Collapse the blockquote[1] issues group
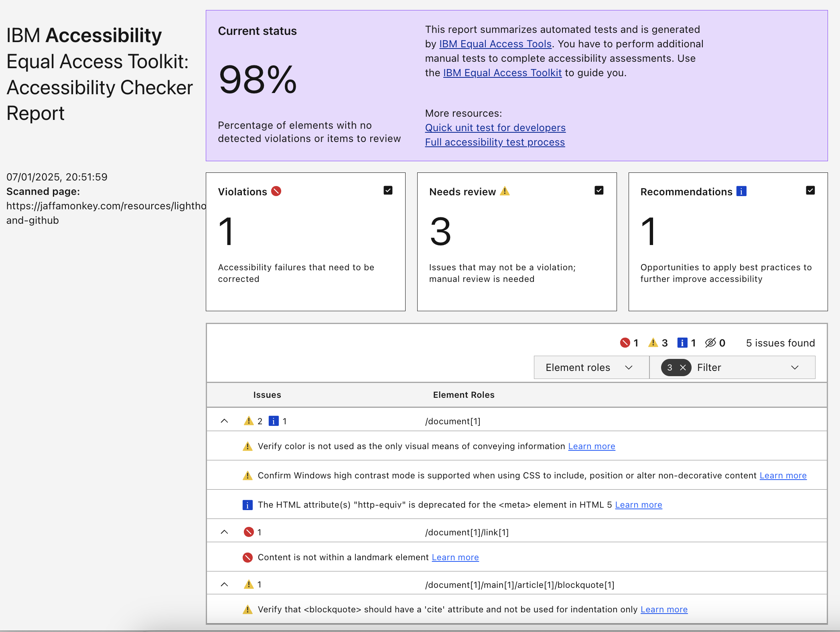Screen dimensions: 840x632 pos(225,584)
